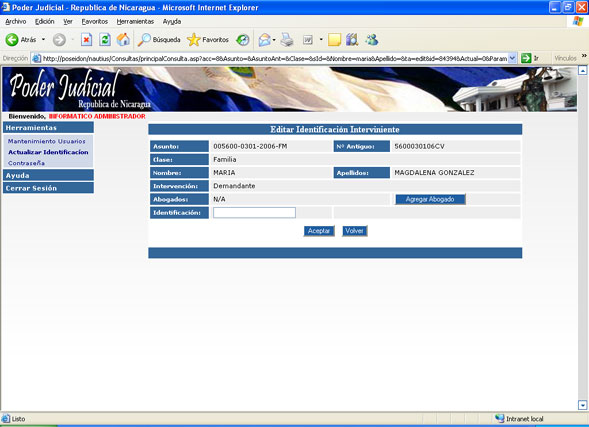
Task: Open Búsqueda magnifier search icon
Action: [x=144, y=39]
